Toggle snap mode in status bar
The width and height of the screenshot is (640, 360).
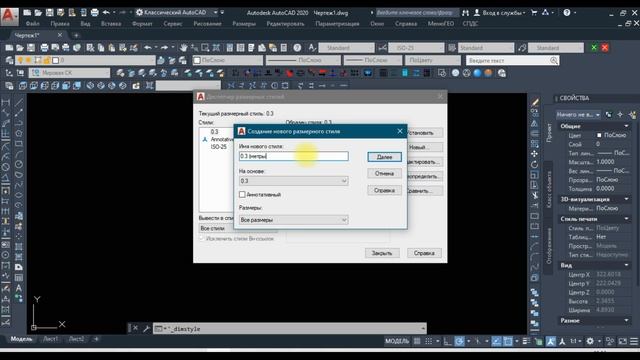[428, 341]
